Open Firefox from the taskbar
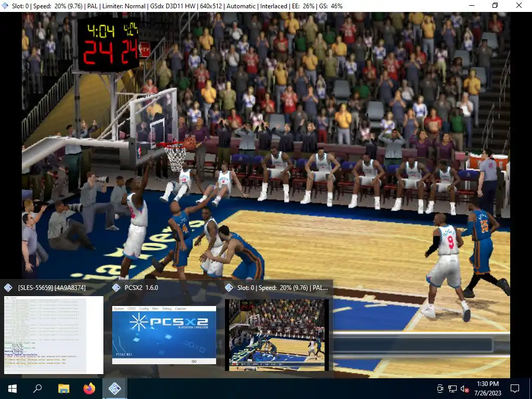 tap(89, 389)
